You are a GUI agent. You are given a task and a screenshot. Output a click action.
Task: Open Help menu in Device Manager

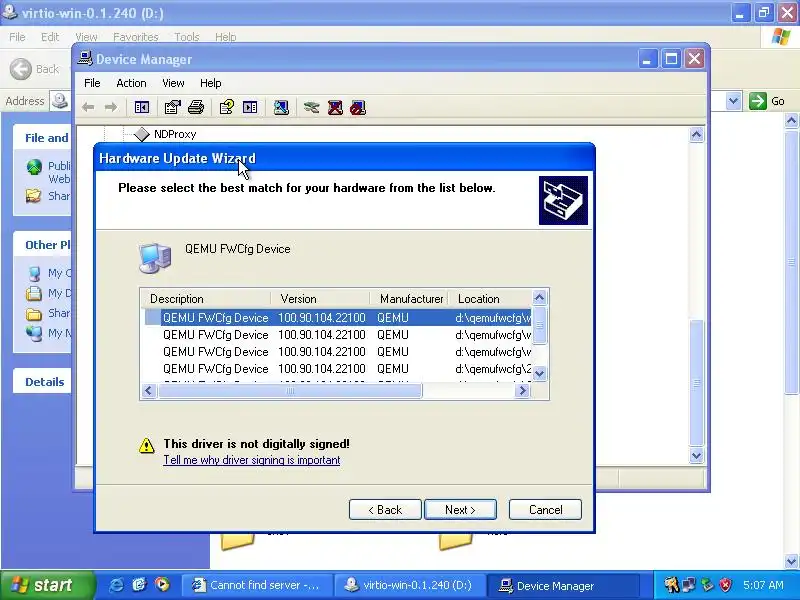(210, 83)
